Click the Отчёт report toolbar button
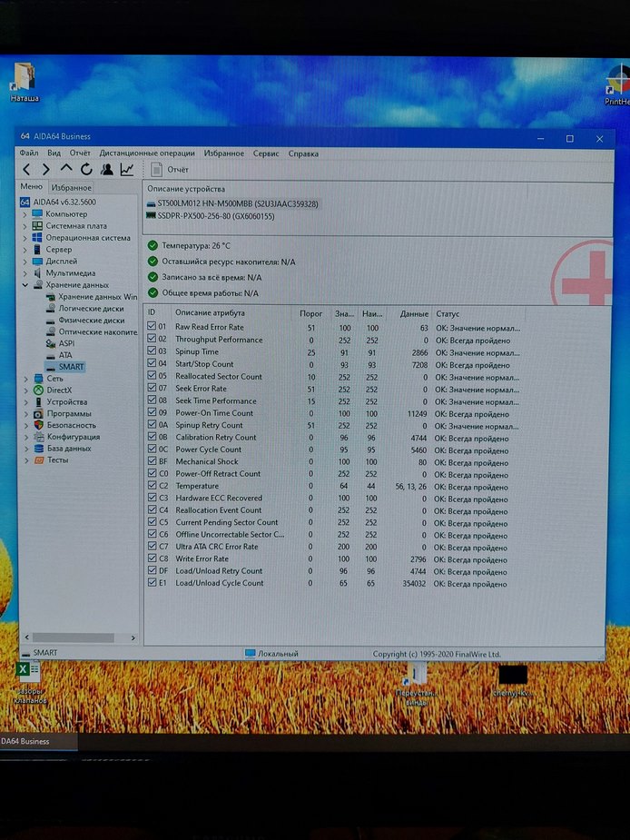The height and width of the screenshot is (840, 630). [170, 169]
